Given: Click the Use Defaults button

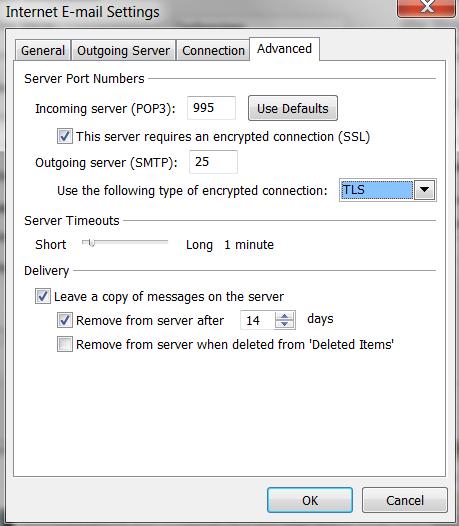Looking at the screenshot, I should coord(293,108).
